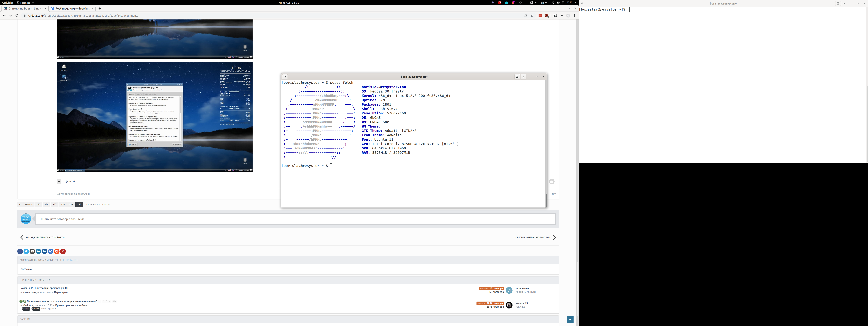The width and height of the screenshot is (868, 326).
Task: Click the browser back arrow
Action: coord(4,16)
